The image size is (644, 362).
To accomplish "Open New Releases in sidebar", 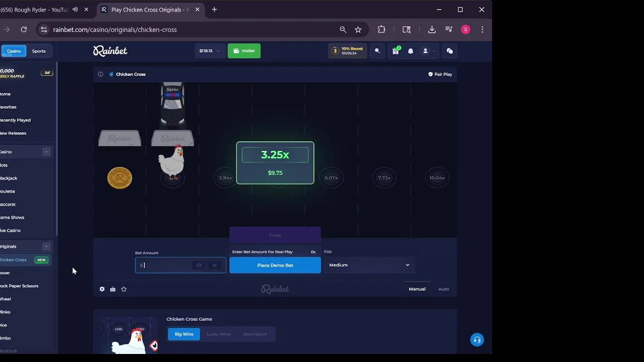I will pyautogui.click(x=13, y=133).
